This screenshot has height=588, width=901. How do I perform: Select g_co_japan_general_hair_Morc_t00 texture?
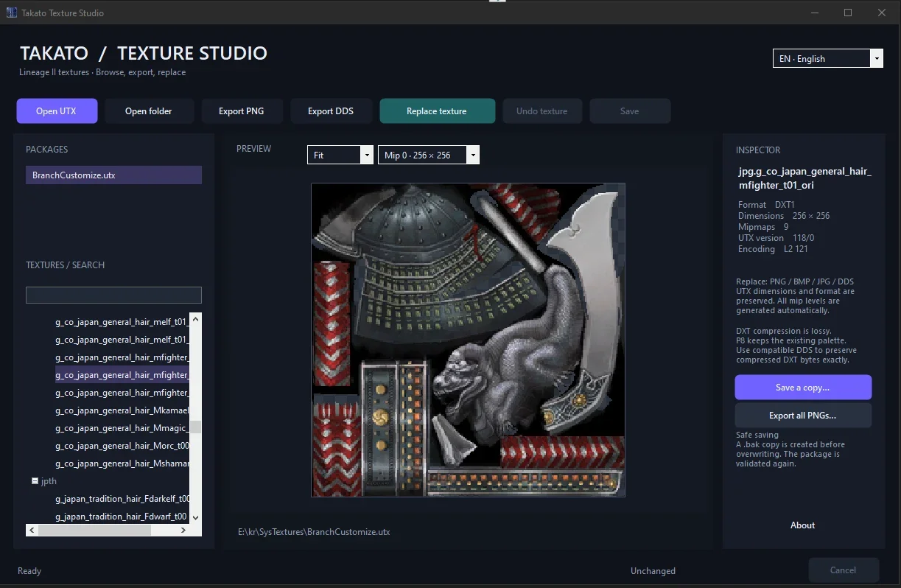pos(122,446)
